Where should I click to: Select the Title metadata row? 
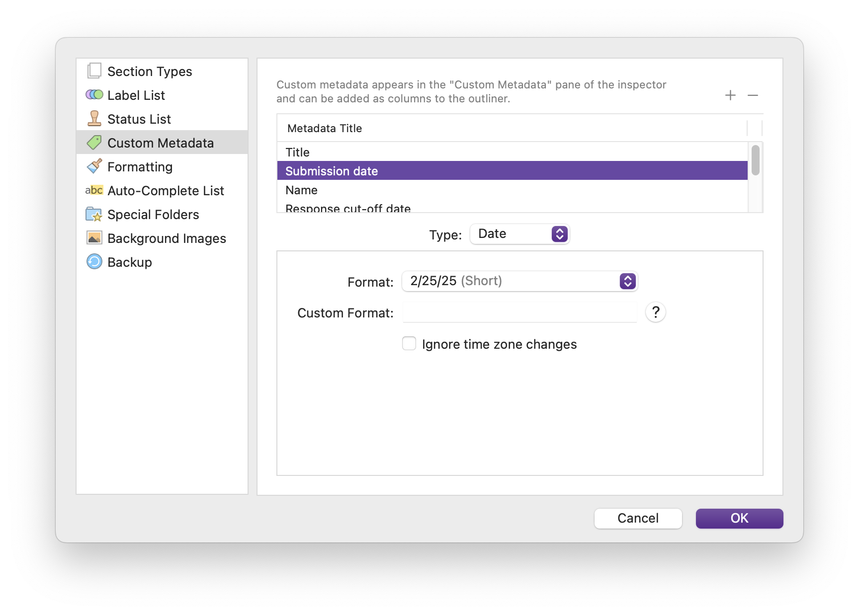tap(512, 152)
